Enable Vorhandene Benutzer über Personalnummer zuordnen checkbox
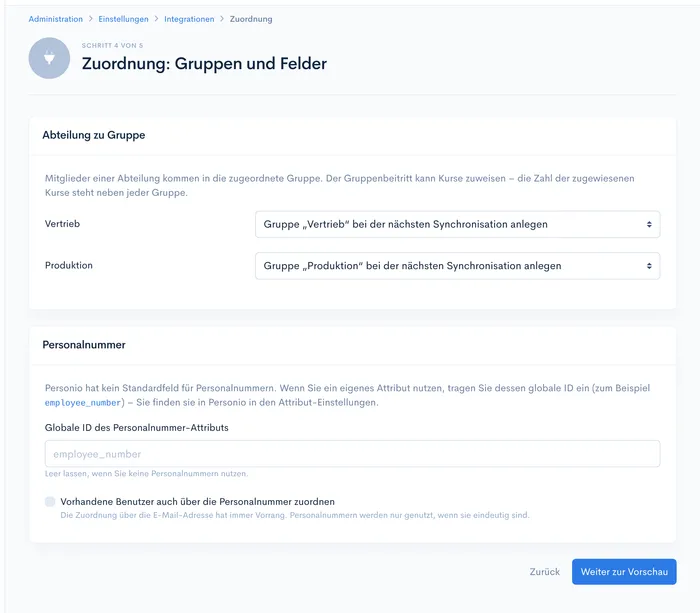Image resolution: width=700 pixels, height=613 pixels. coord(50,501)
